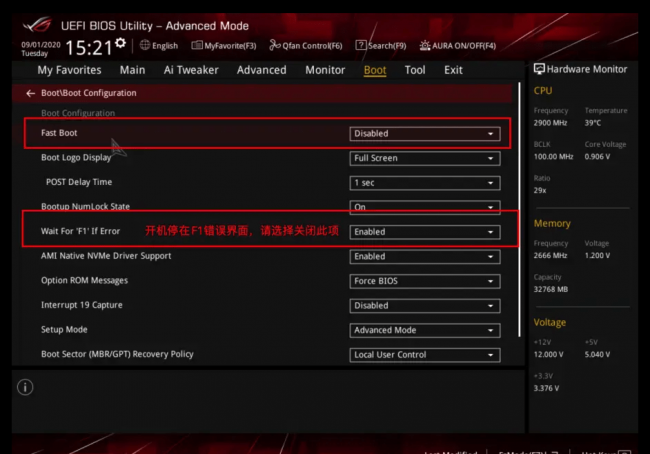Switch to Main tab

tap(132, 70)
